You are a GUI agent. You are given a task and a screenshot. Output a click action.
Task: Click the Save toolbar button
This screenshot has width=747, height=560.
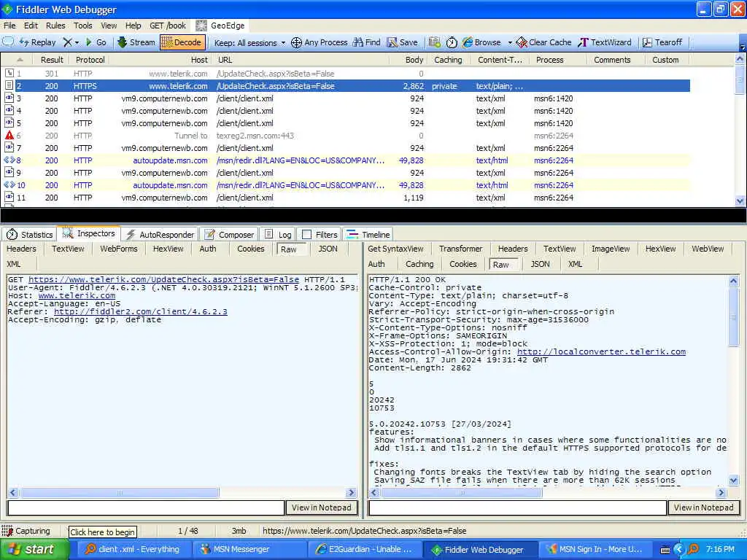pyautogui.click(x=403, y=42)
